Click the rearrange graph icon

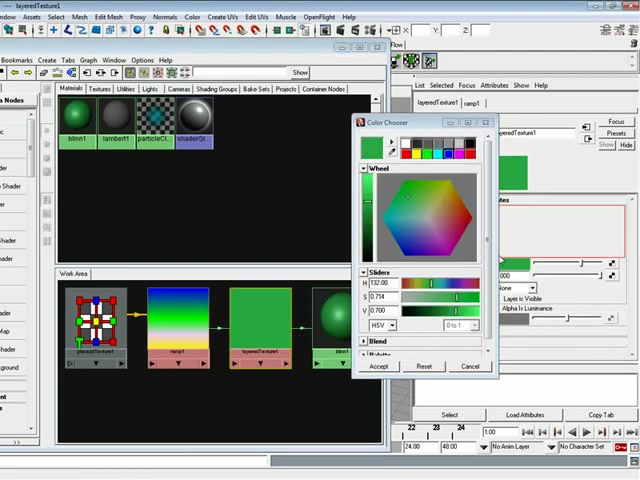click(x=58, y=73)
